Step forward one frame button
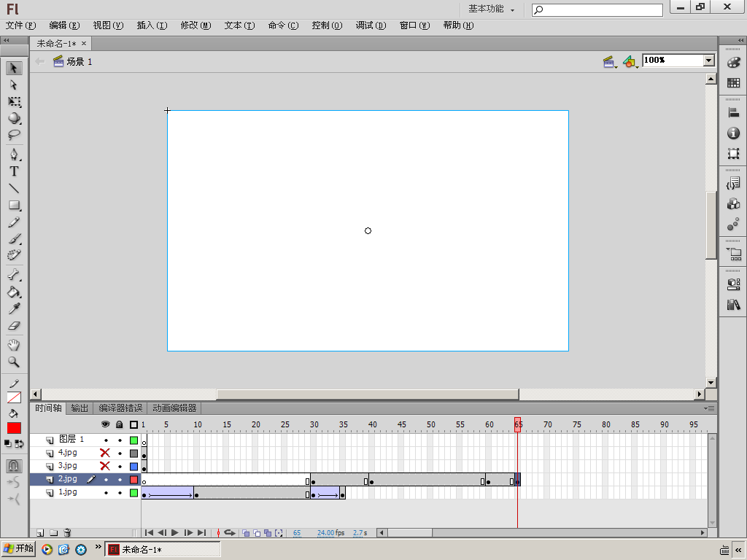747x560 pixels. [x=189, y=533]
